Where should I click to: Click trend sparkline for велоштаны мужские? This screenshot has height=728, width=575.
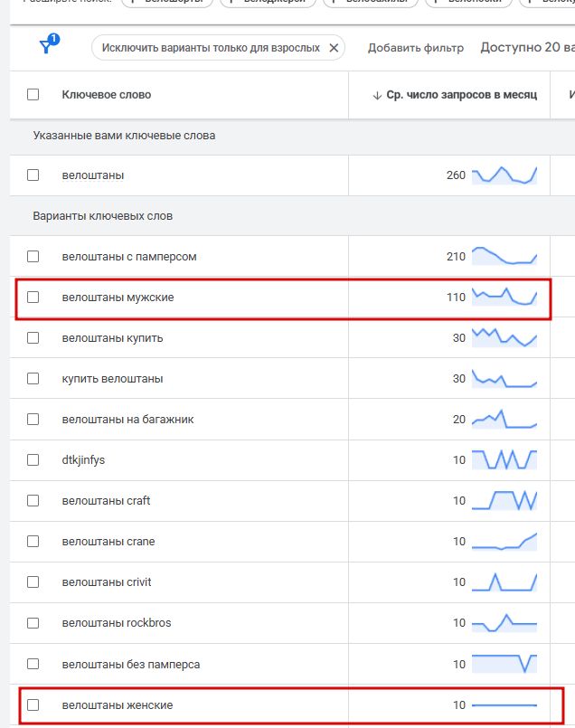(504, 297)
